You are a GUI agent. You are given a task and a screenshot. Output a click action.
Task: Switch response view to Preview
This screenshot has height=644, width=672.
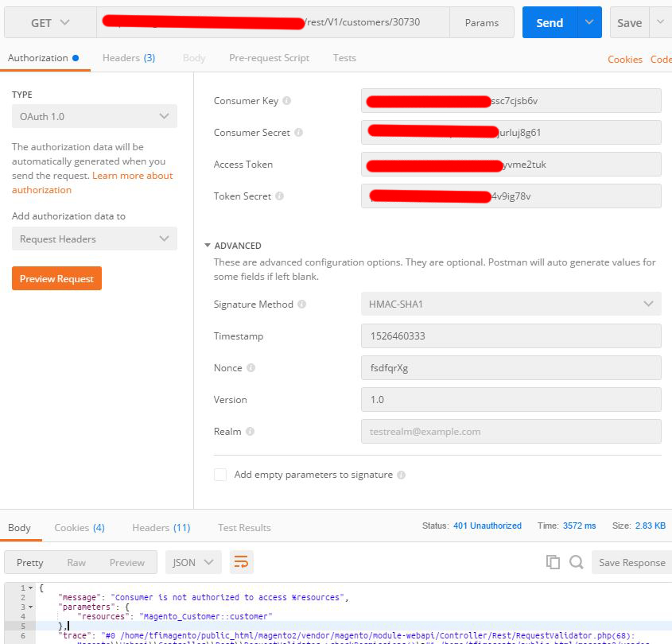pos(127,562)
